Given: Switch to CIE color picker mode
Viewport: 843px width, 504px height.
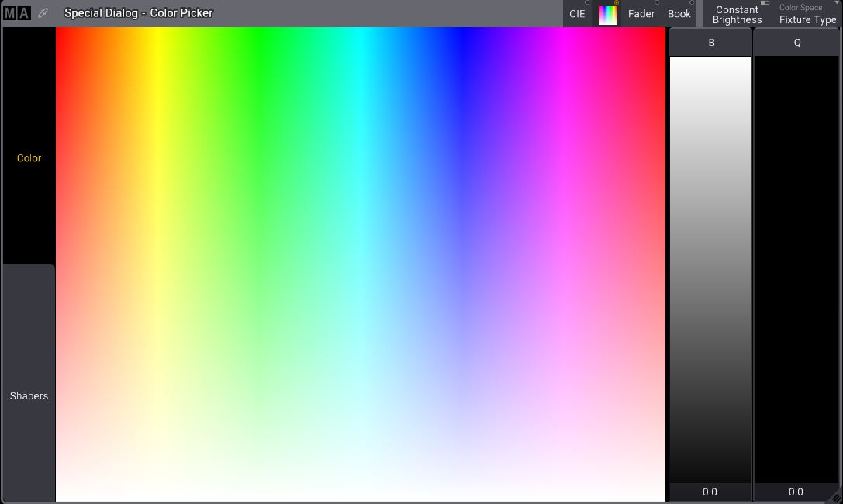Looking at the screenshot, I should point(577,14).
